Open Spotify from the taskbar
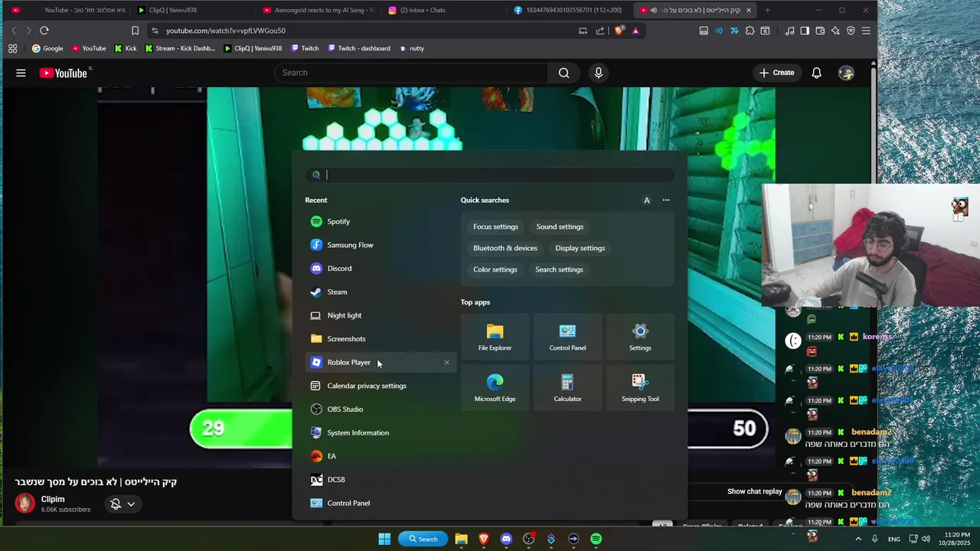The height and width of the screenshot is (551, 980). (596, 539)
